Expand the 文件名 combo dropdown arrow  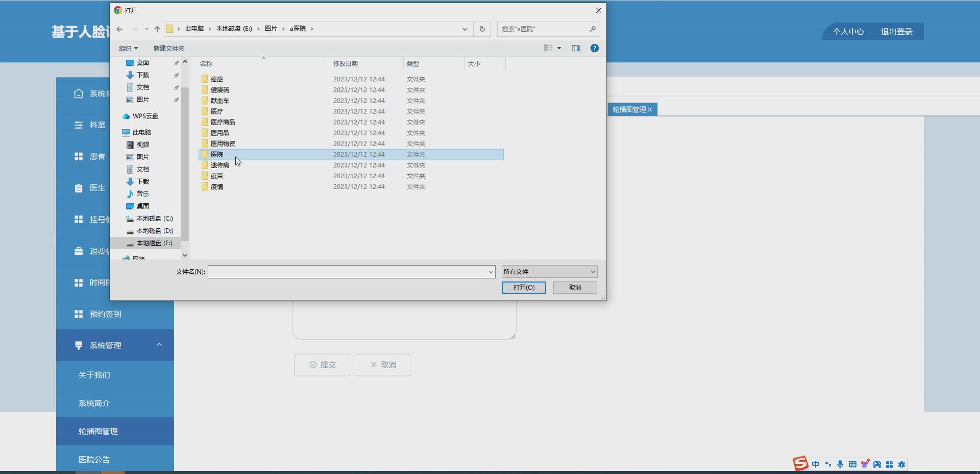tap(491, 272)
